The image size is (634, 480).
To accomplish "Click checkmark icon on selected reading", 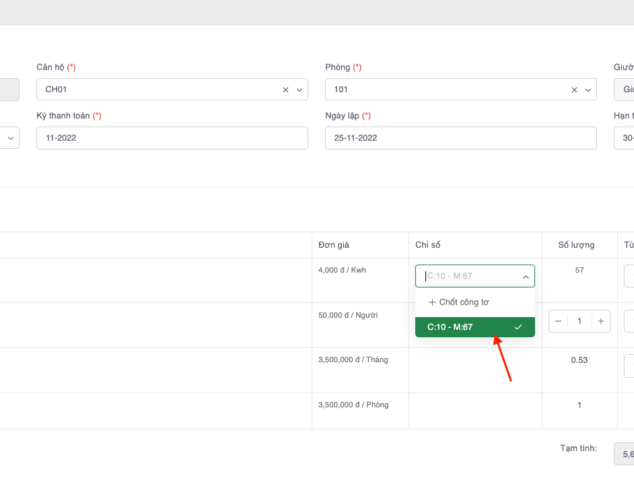I will click(x=518, y=327).
